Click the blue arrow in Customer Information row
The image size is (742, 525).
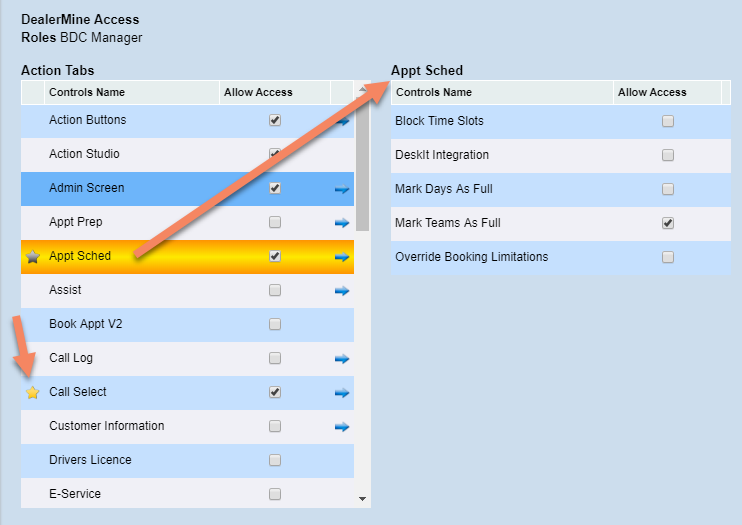tap(342, 426)
